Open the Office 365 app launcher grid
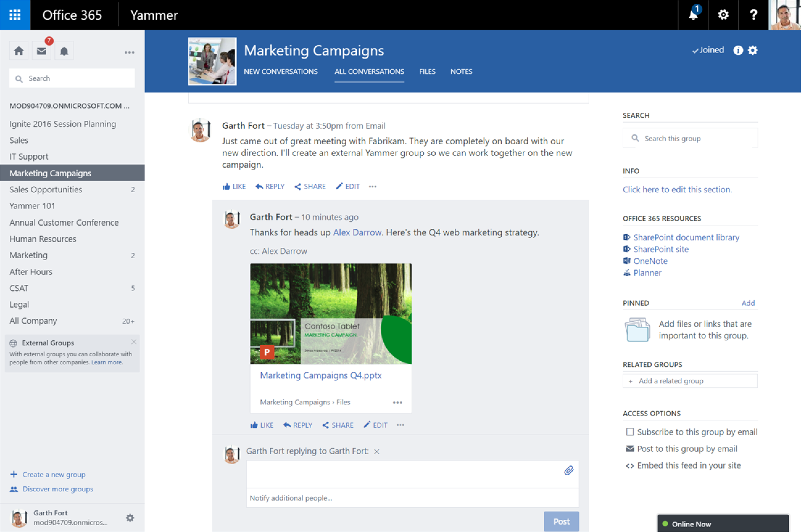This screenshot has height=532, width=801. click(15, 15)
